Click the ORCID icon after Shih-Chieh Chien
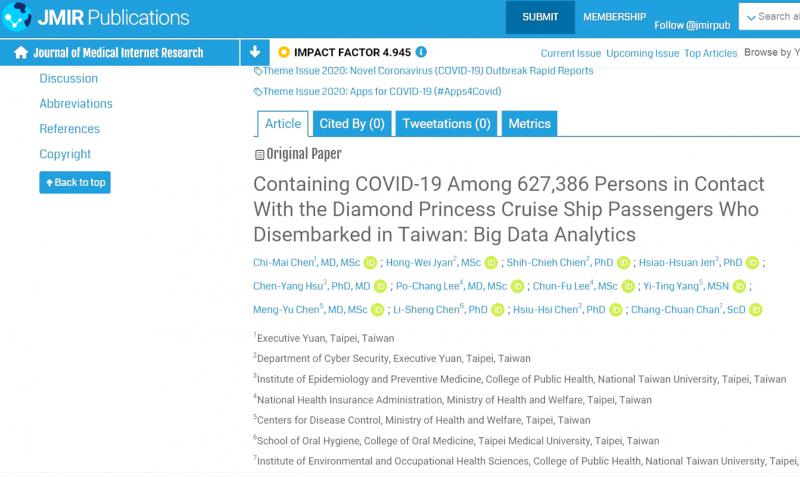Screen dimensions: 800x478 pos(623,263)
